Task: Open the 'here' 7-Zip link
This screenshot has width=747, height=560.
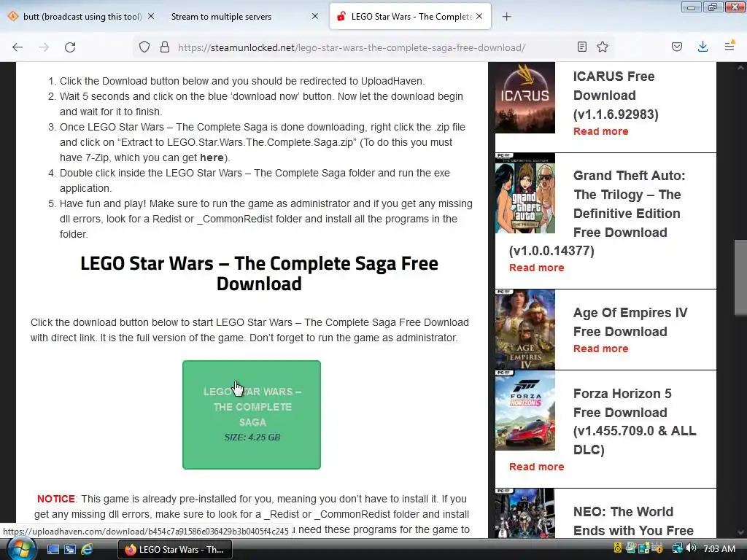Action: (x=212, y=157)
